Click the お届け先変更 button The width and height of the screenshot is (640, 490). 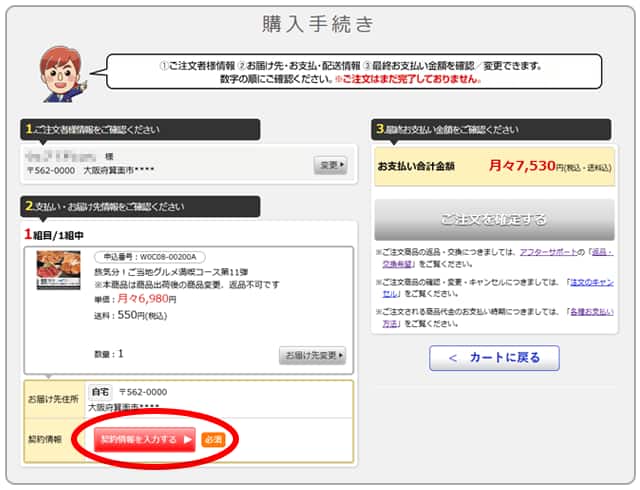[313, 355]
